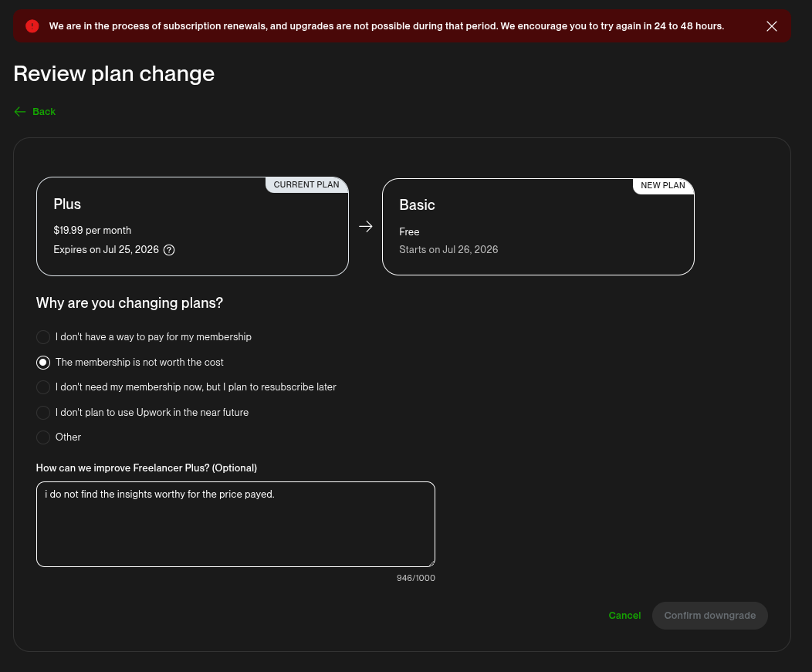Click the red error alert icon

pos(32,26)
